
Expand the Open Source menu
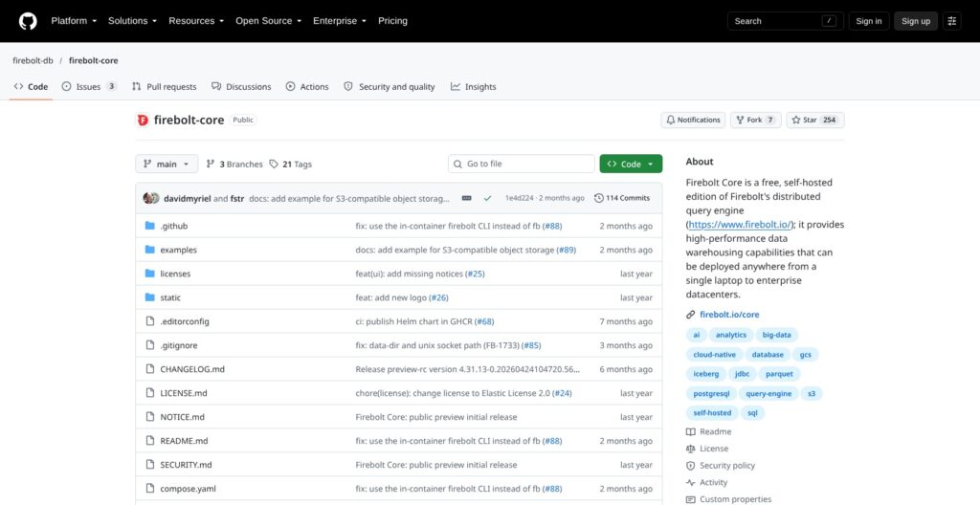[x=269, y=21]
